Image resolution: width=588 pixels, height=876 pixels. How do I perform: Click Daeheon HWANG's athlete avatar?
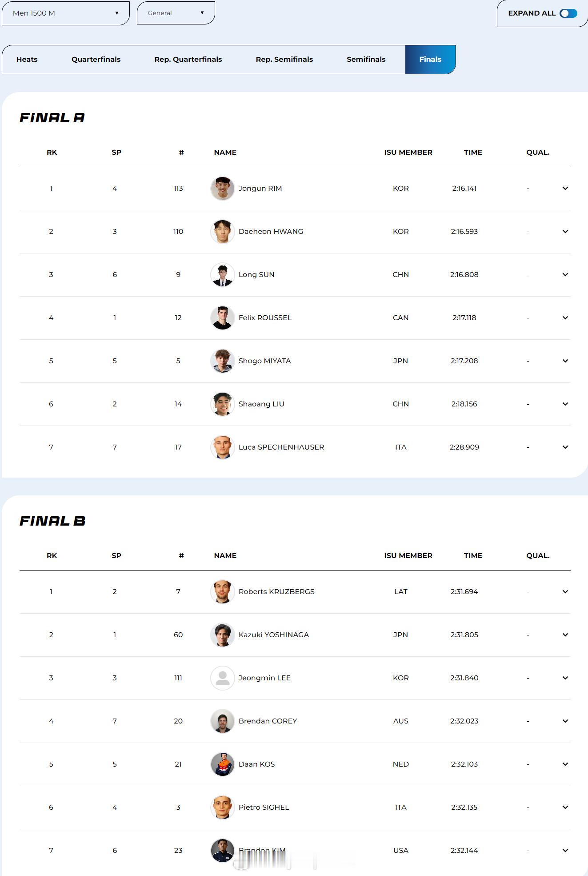tap(222, 232)
